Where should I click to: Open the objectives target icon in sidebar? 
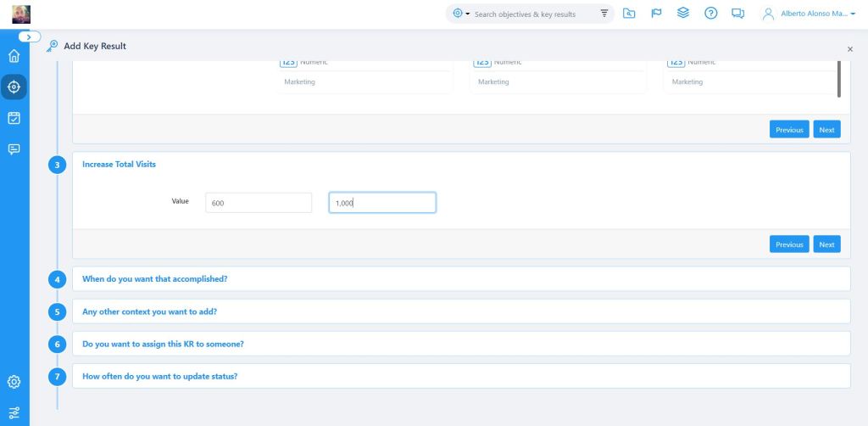pyautogui.click(x=14, y=87)
